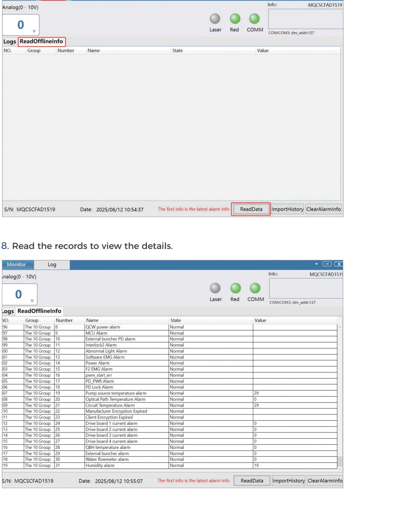Select the 'Water flowmeter alarm' row
The height and width of the screenshot is (513, 420).
click(170, 459)
